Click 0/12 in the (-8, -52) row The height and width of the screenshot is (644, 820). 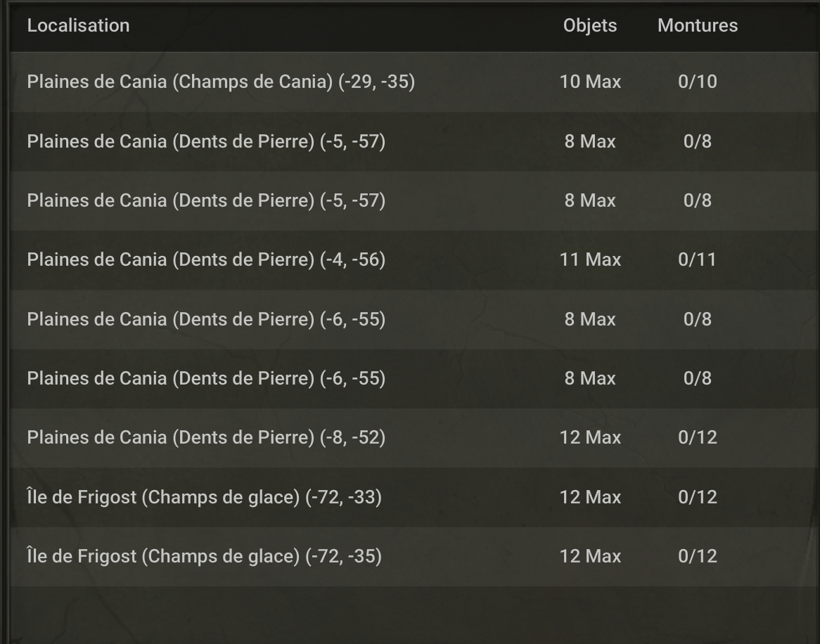tap(698, 437)
